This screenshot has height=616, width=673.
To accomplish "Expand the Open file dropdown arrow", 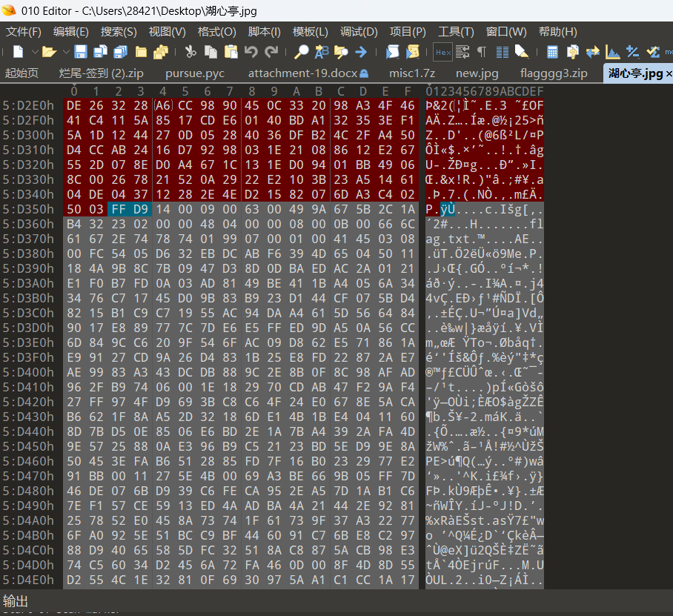I will (x=66, y=52).
